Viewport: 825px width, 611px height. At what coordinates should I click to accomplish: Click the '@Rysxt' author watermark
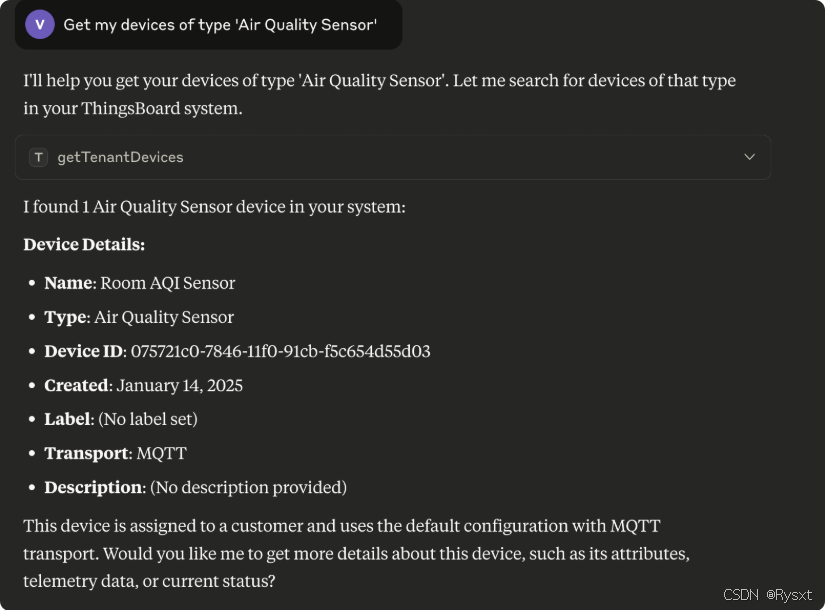pyautogui.click(x=791, y=595)
